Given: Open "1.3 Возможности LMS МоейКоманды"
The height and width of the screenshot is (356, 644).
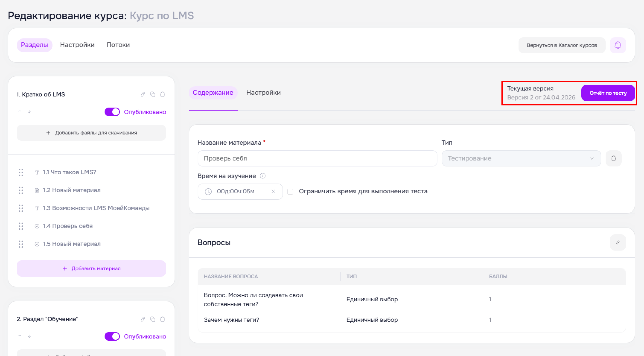Looking at the screenshot, I should pos(96,208).
